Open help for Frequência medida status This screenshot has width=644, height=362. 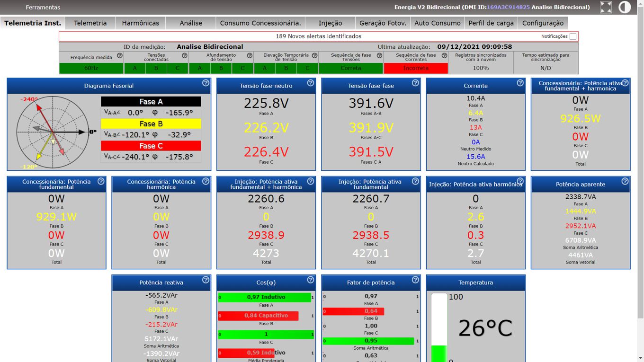(x=120, y=55)
